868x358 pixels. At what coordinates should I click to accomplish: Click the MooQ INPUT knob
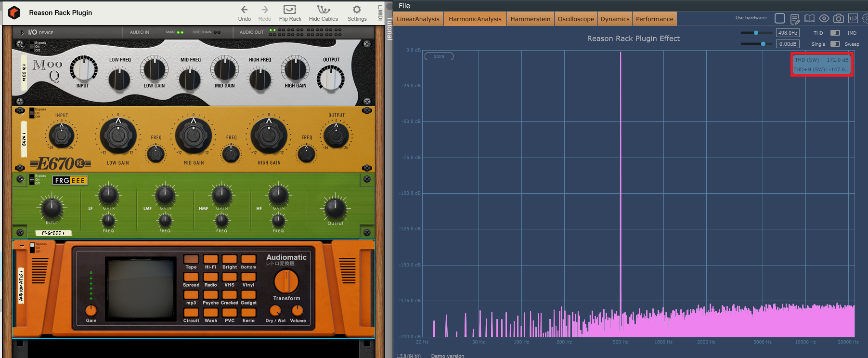pyautogui.click(x=84, y=69)
